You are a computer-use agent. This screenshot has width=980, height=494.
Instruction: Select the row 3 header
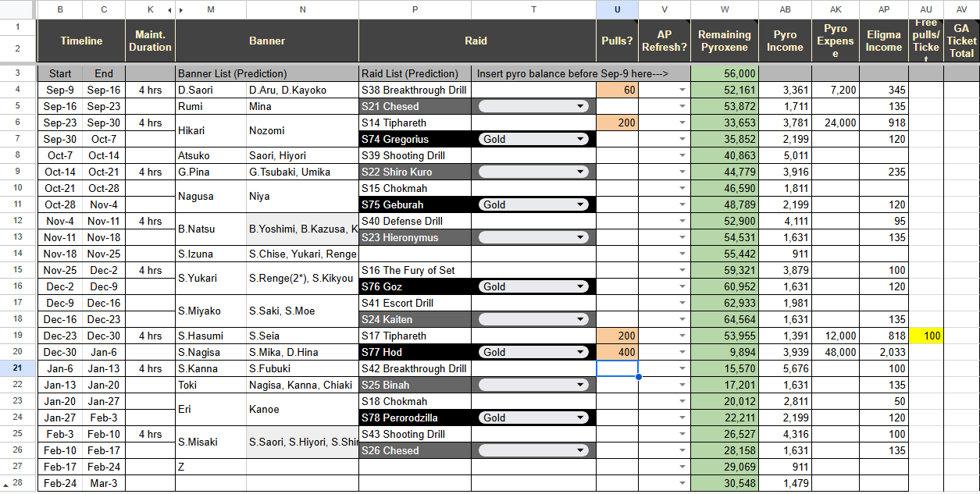(17, 73)
